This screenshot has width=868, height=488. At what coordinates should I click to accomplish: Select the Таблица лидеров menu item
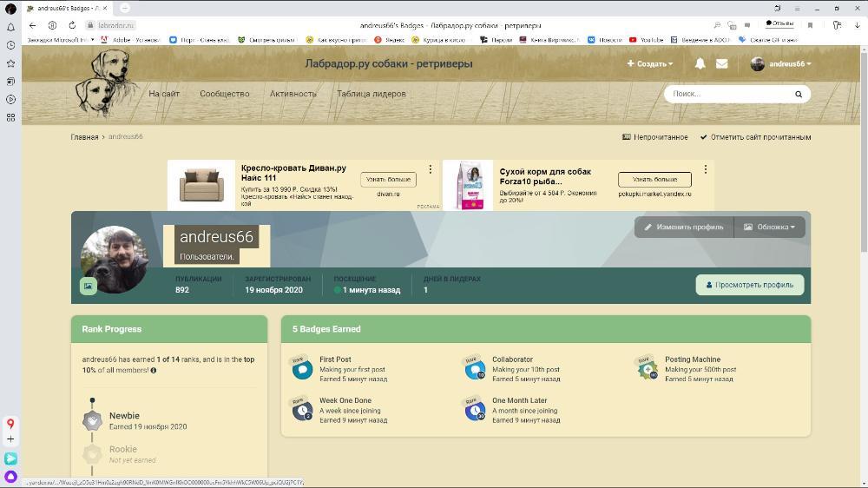(x=371, y=94)
